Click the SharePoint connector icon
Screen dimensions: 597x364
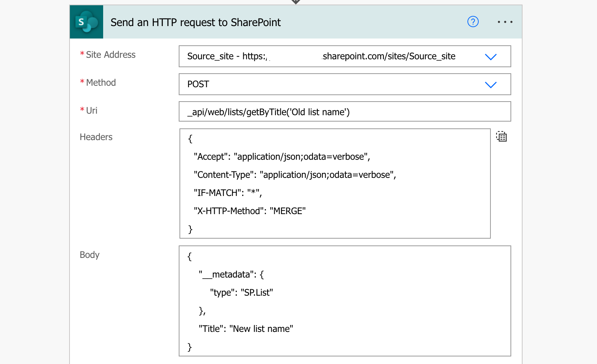click(87, 22)
